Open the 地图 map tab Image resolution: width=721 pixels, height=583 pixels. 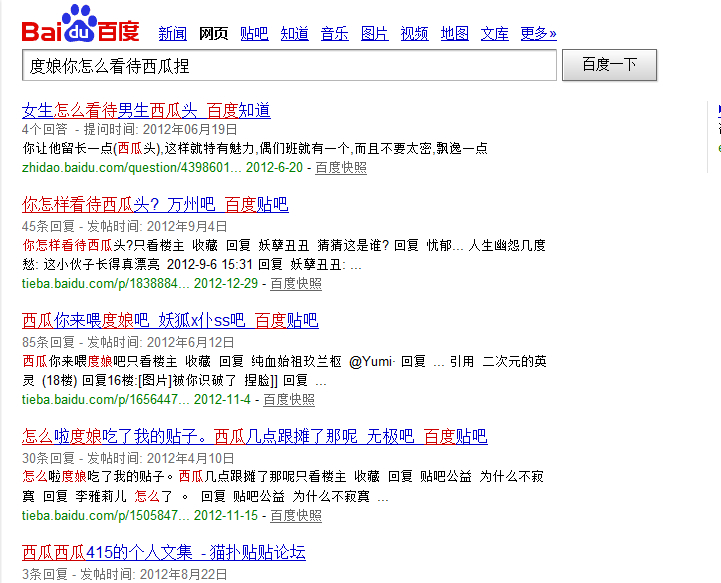coord(455,34)
